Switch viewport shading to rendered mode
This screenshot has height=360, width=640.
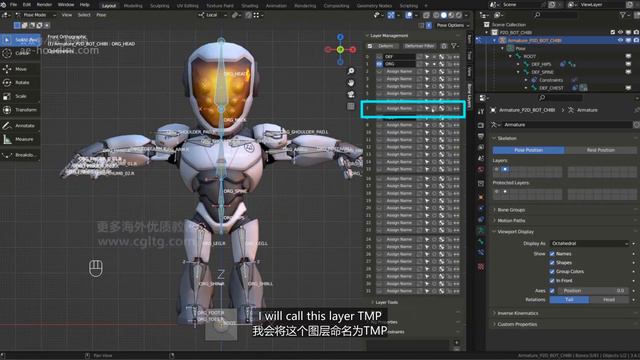pos(458,15)
